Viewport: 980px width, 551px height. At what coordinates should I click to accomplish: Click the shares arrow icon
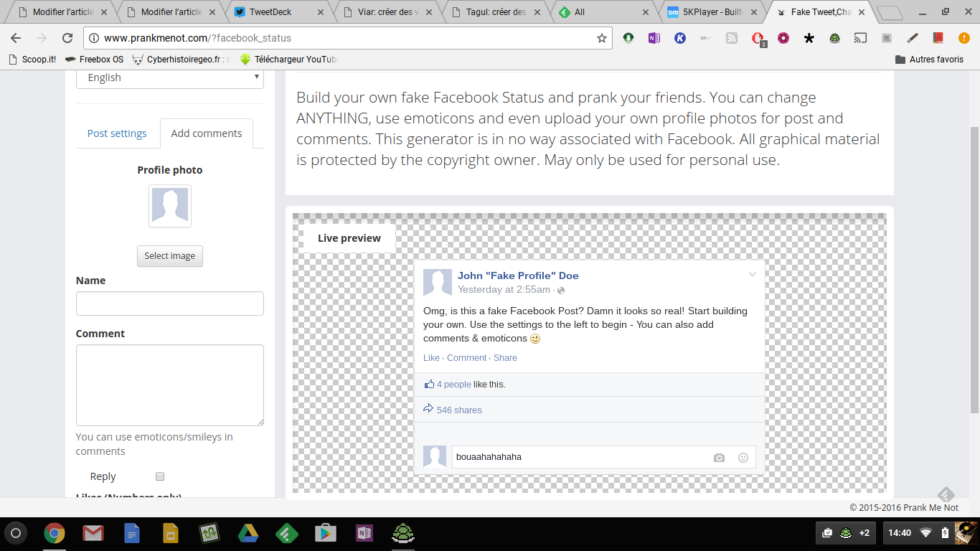click(428, 409)
